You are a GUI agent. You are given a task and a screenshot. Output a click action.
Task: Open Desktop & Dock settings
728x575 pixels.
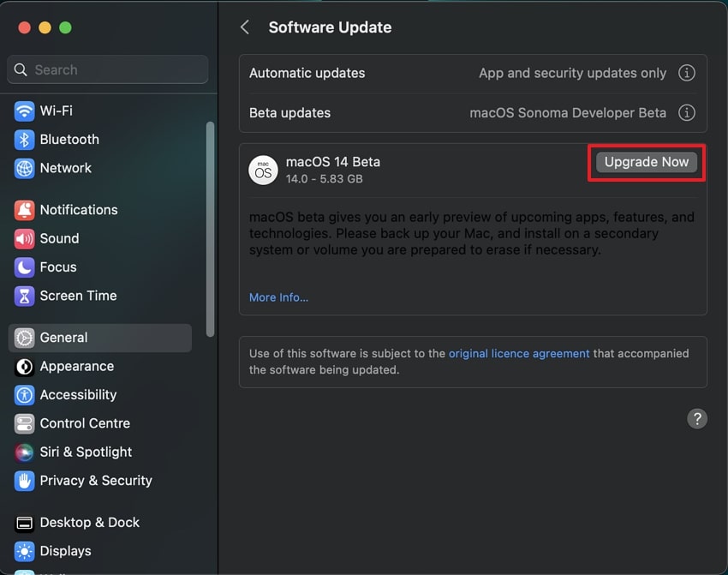coord(88,522)
